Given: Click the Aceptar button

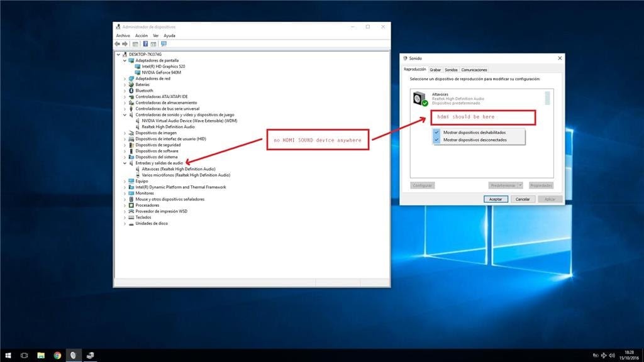Looking at the screenshot, I should pos(496,199).
